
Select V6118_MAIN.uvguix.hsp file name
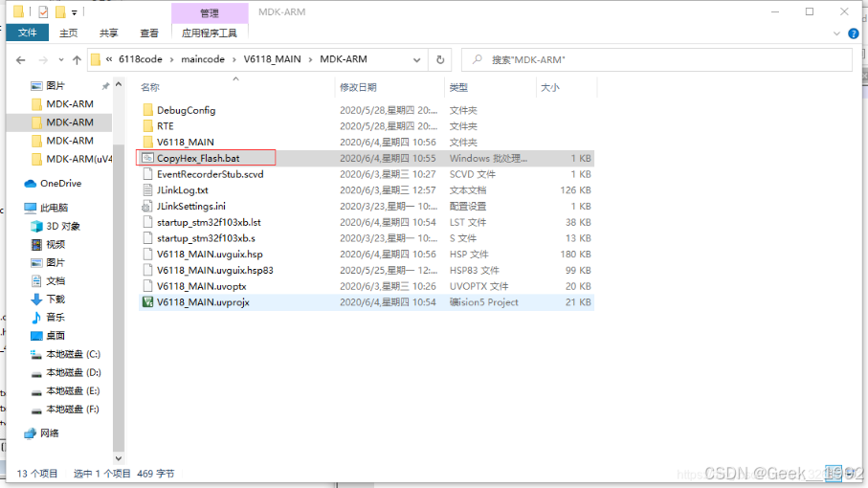click(x=210, y=255)
